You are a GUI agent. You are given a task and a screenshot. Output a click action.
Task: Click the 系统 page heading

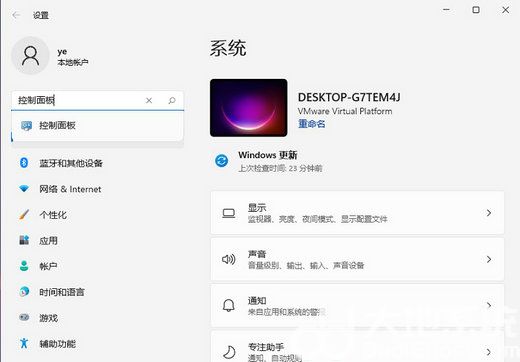(228, 48)
